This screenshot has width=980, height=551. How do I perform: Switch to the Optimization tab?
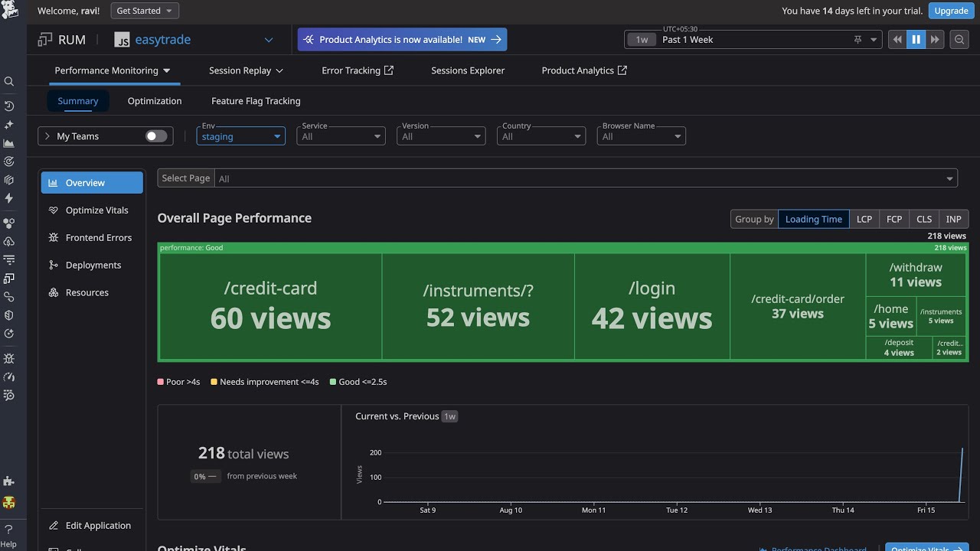155,101
